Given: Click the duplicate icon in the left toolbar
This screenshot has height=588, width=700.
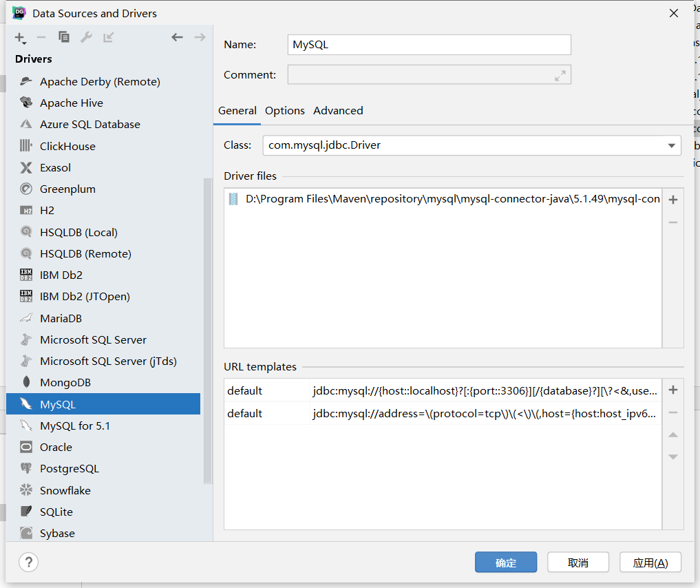Looking at the screenshot, I should pyautogui.click(x=64, y=37).
